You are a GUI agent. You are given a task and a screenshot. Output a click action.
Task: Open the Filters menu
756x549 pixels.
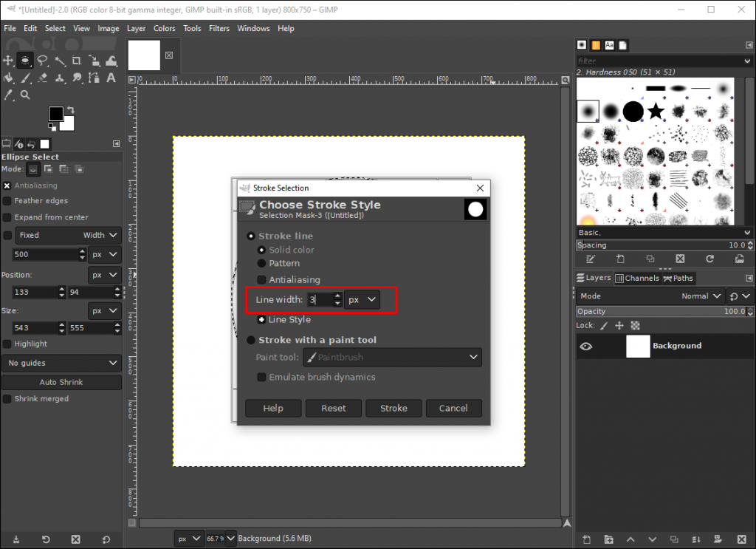click(x=219, y=28)
